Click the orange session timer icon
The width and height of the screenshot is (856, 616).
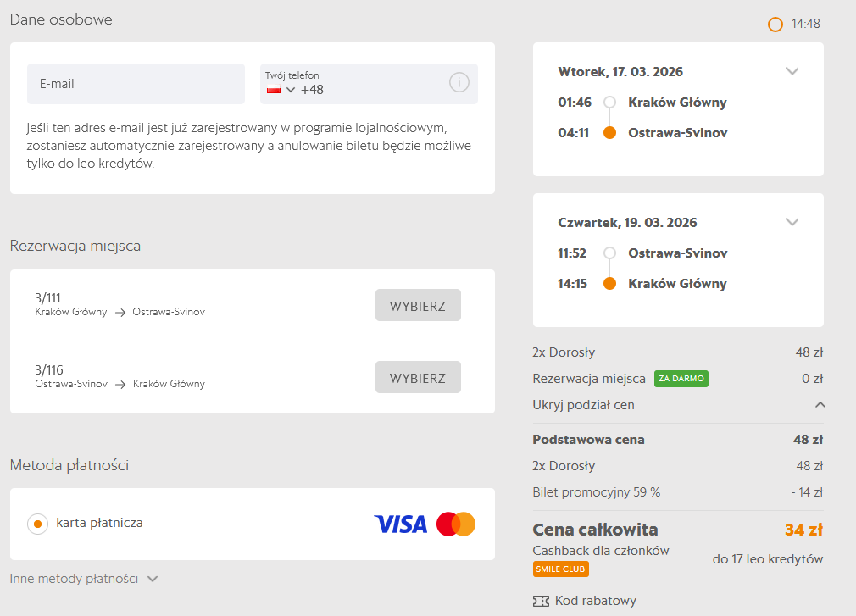(x=775, y=25)
